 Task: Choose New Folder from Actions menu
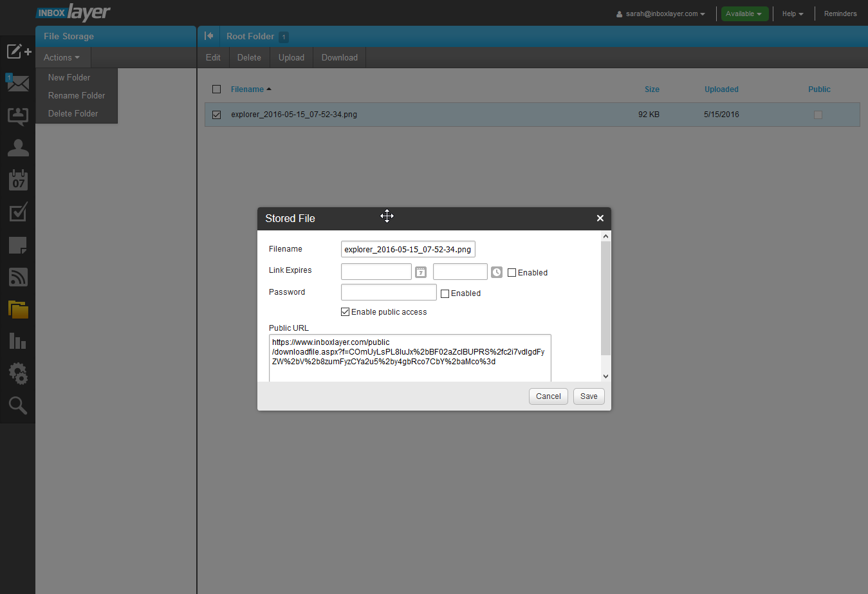(69, 78)
